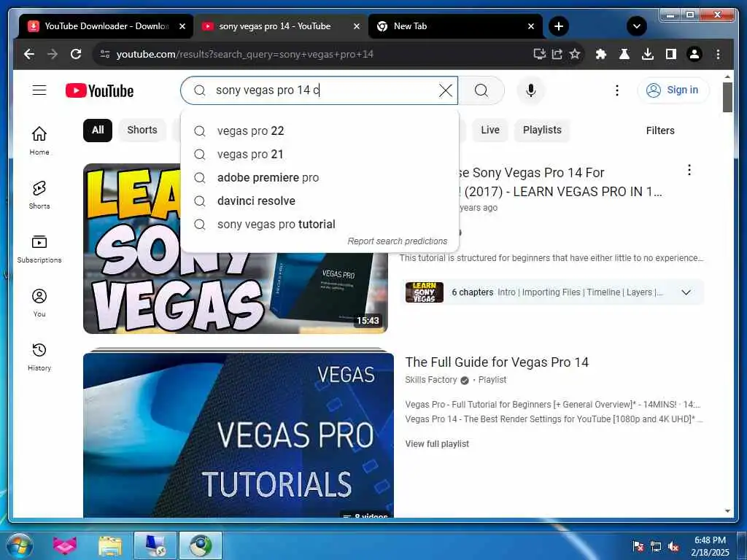Image resolution: width=747 pixels, height=560 pixels.
Task: Open Vegas Pro Tutorials playlist thumbnail
Action: point(239,435)
